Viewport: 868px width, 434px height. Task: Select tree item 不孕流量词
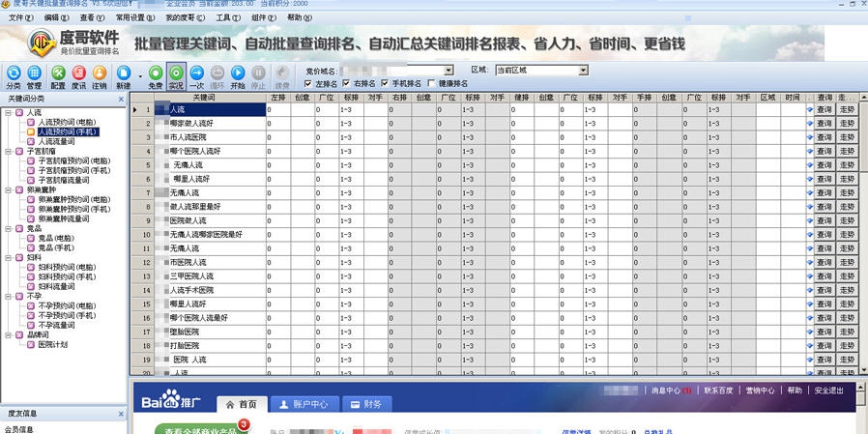coord(56,325)
